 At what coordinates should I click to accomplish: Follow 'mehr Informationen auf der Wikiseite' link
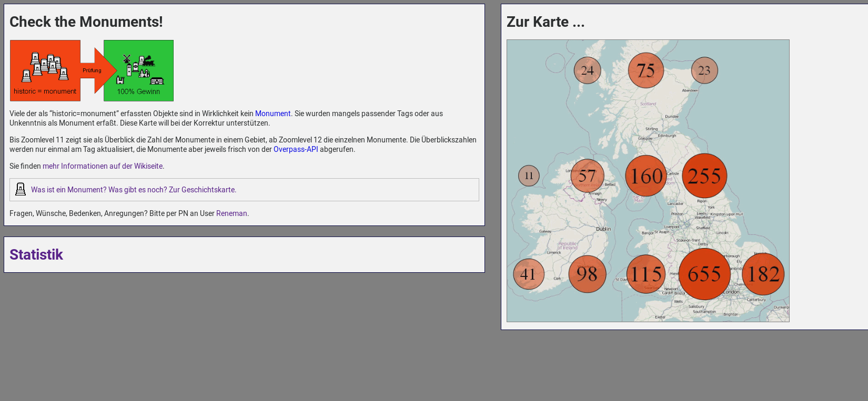pyautogui.click(x=103, y=166)
